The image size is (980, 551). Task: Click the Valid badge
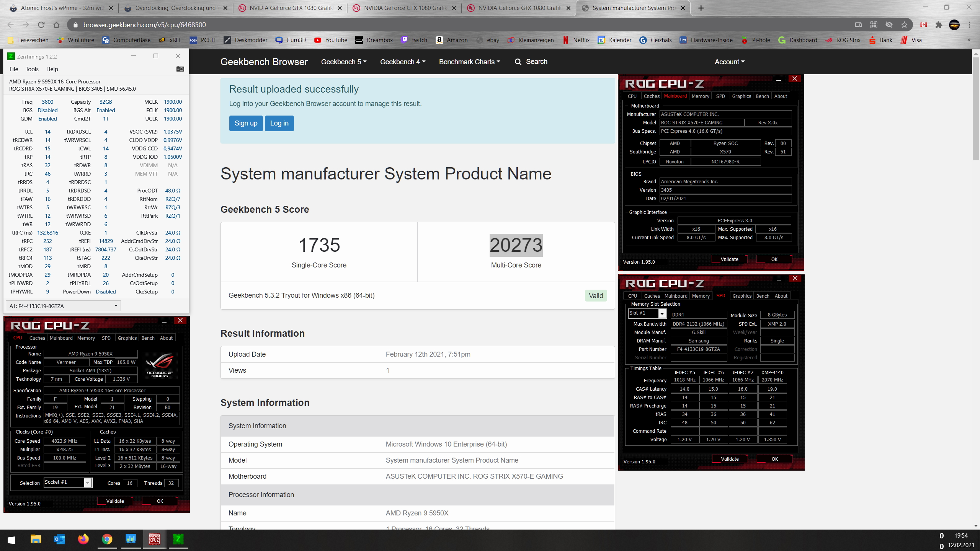tap(596, 296)
